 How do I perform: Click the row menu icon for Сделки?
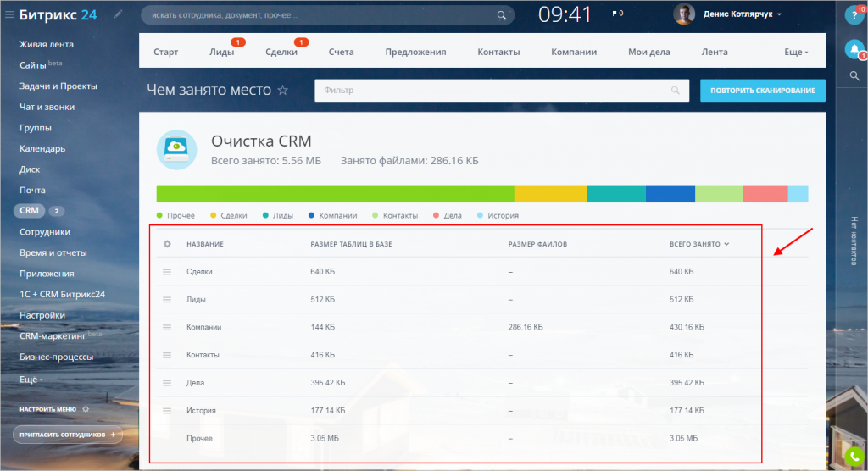167,272
